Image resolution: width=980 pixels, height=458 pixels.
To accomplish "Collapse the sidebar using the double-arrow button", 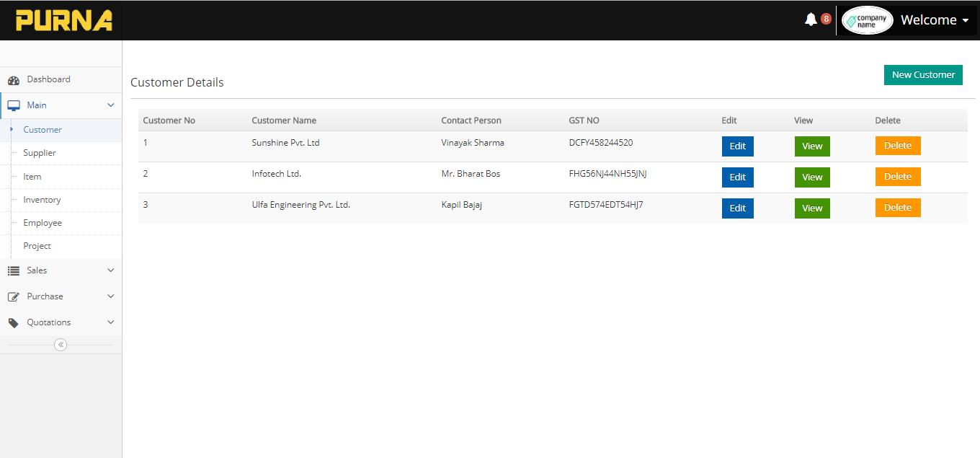I will click(61, 344).
